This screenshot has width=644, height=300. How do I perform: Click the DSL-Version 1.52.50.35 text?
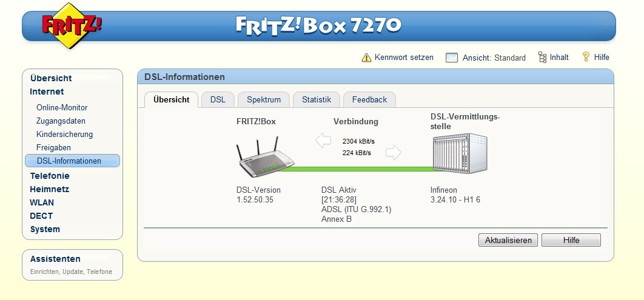coord(258,195)
